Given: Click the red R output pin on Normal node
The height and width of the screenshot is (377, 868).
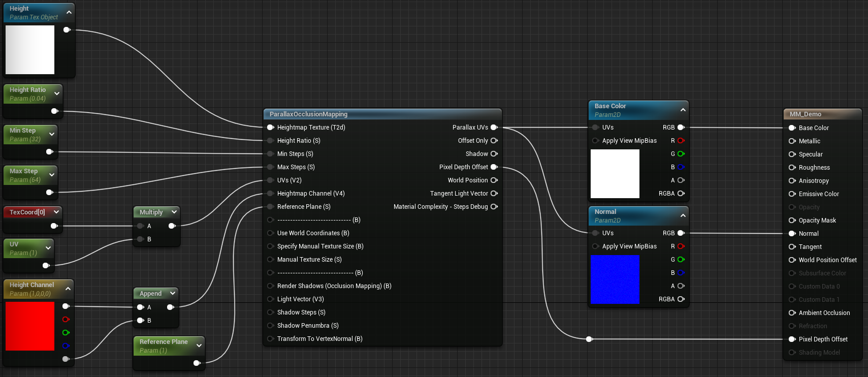Looking at the screenshot, I should coord(681,246).
